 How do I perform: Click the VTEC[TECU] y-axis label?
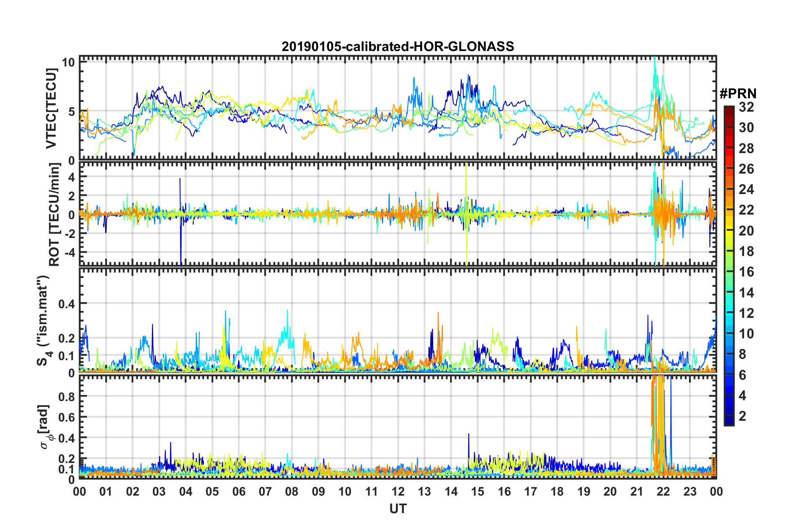[51, 108]
